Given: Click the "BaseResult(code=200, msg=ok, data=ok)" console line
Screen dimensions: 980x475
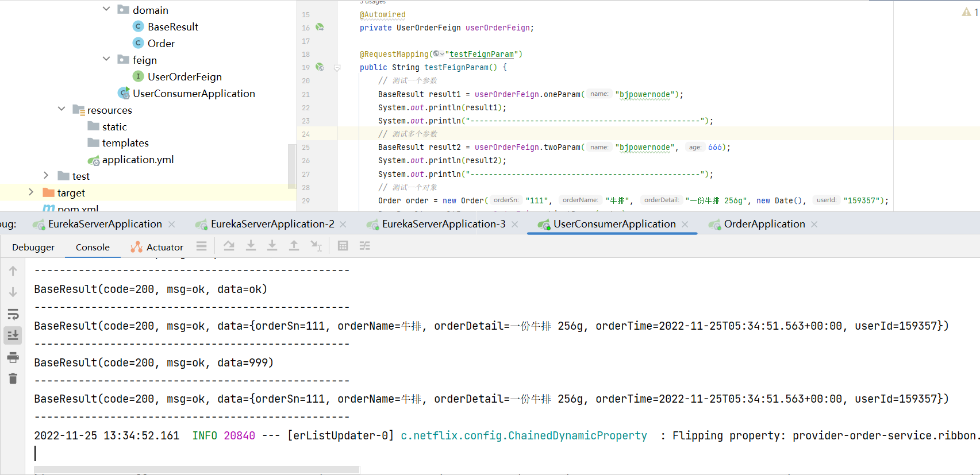Looking at the screenshot, I should (151, 289).
